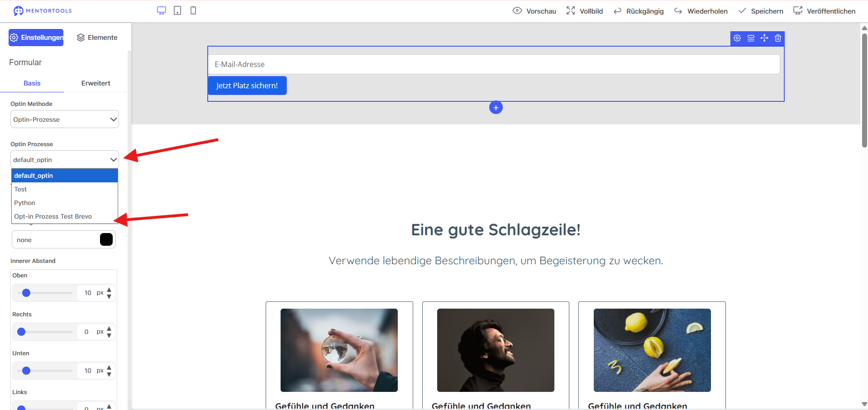Adjust the Rechts padding slider
Viewport: 868px width, 410px height.
point(45,332)
